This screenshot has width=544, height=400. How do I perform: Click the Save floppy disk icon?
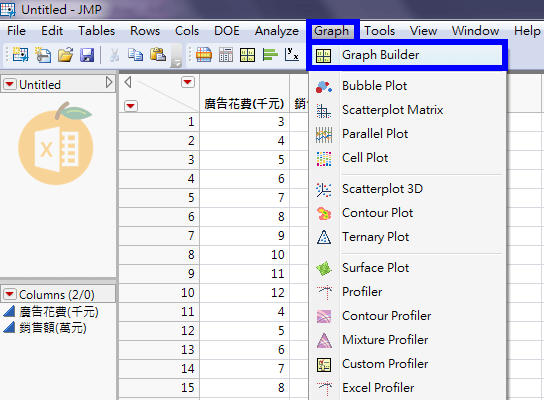click(x=87, y=55)
